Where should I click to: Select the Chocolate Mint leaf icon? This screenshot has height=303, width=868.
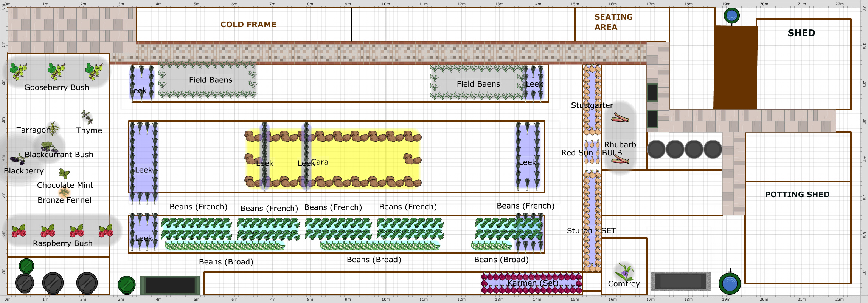point(64,173)
